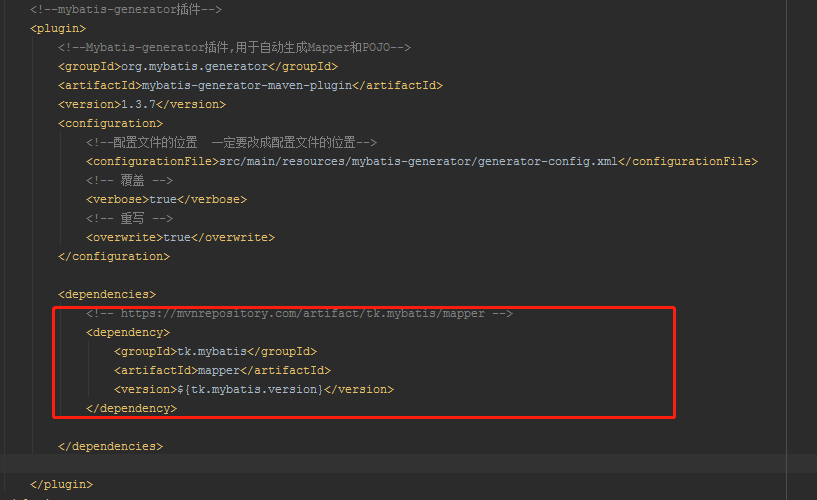817x500 pixels.
Task: Click the configurationFile generator-config.xml path line
Action: [x=422, y=161]
